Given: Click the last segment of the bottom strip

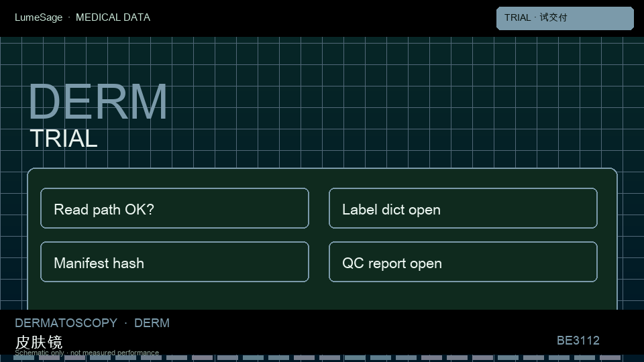Looking at the screenshot, I should point(610,358).
